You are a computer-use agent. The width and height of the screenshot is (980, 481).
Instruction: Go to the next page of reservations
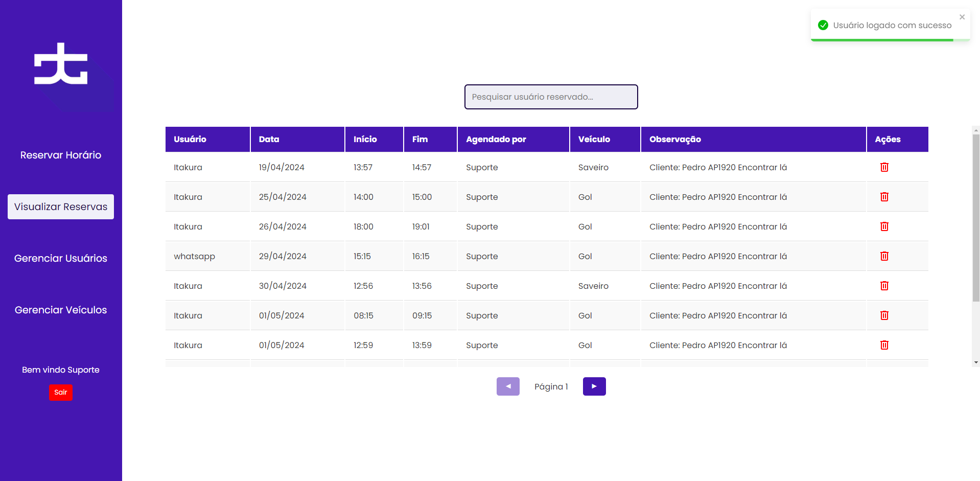[594, 386]
